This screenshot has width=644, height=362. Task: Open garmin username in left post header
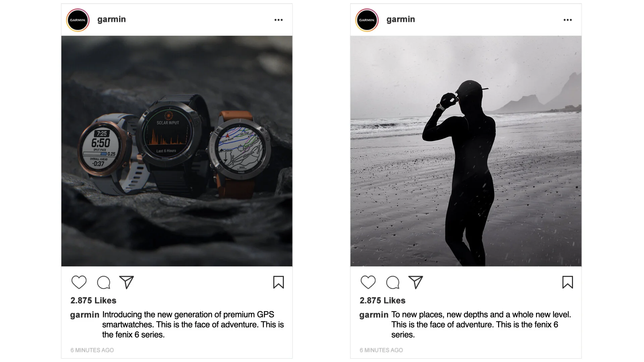click(x=111, y=19)
